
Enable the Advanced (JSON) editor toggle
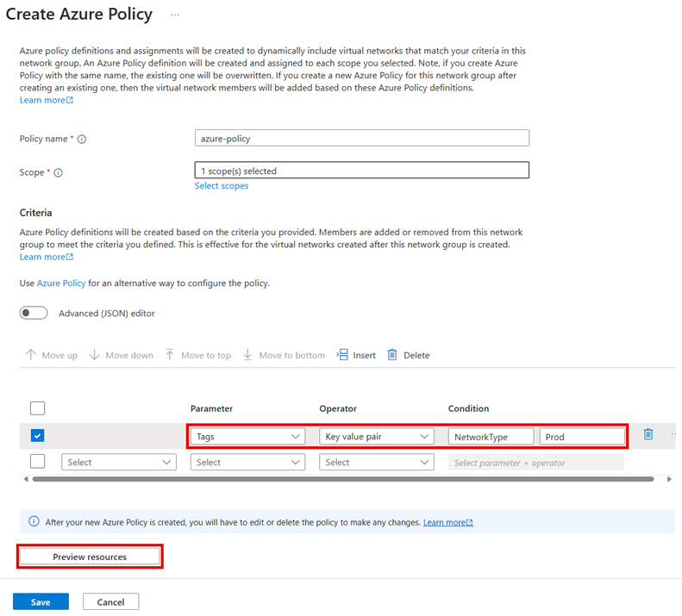click(x=34, y=314)
